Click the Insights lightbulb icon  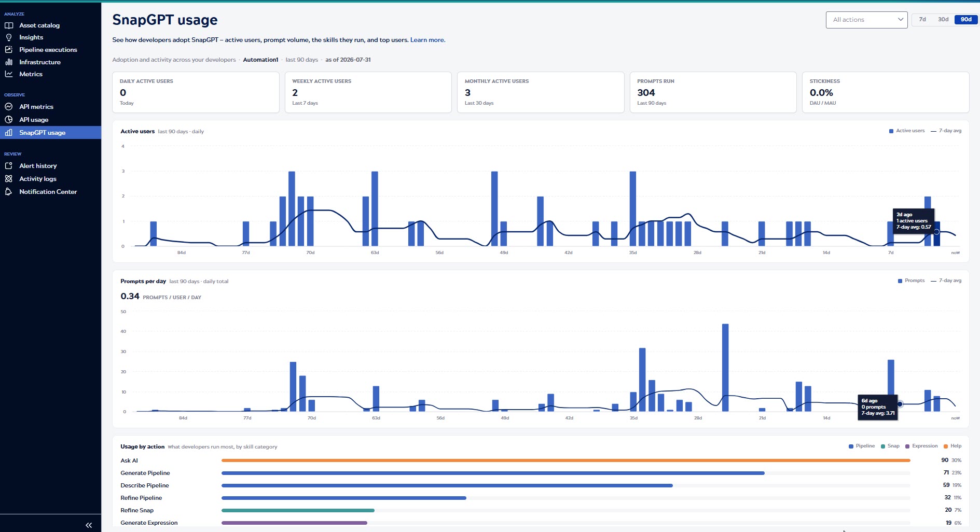9,37
